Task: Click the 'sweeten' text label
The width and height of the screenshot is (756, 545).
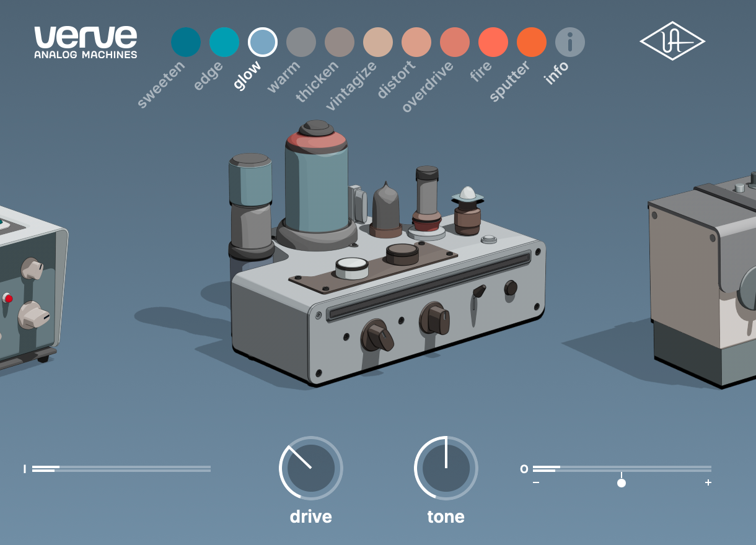Action: tap(160, 85)
